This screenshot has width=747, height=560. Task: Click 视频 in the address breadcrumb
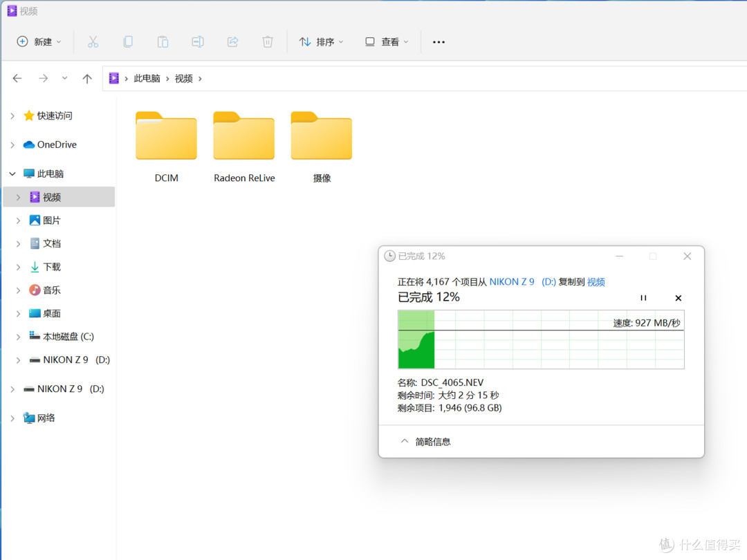click(183, 78)
